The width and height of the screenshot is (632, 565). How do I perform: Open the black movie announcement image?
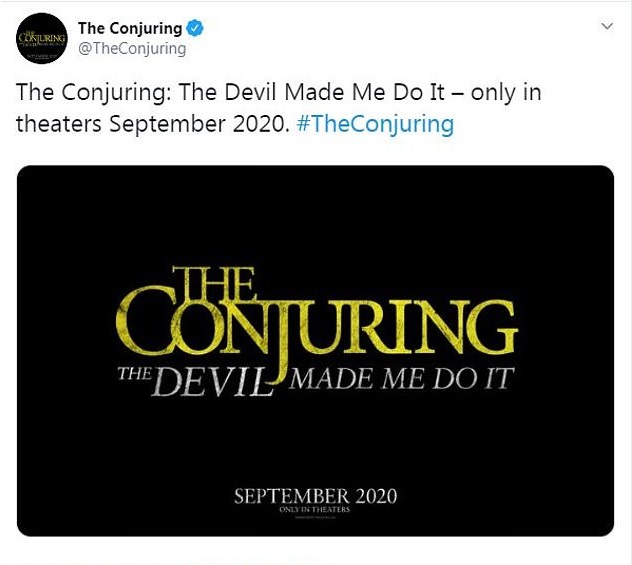tap(316, 350)
